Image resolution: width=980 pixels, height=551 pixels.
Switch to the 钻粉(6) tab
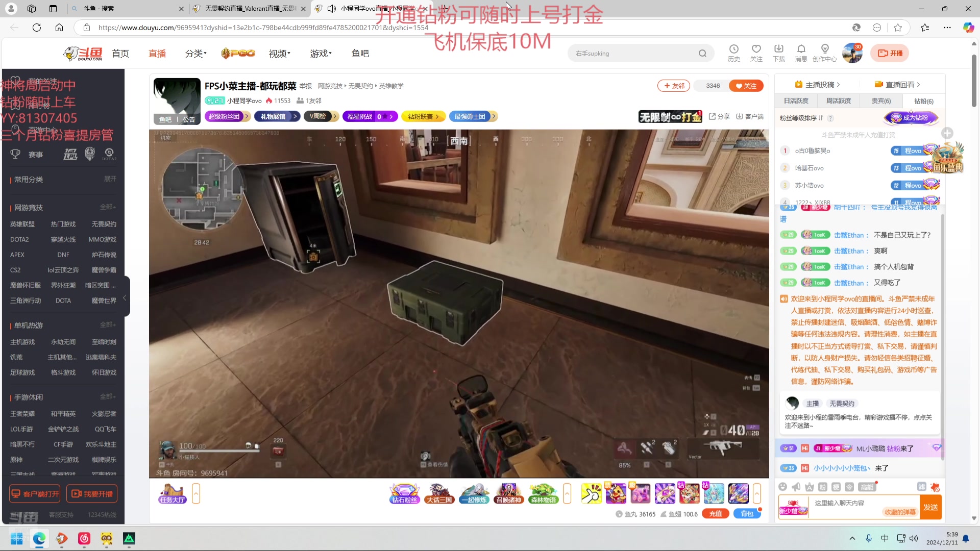click(x=923, y=101)
